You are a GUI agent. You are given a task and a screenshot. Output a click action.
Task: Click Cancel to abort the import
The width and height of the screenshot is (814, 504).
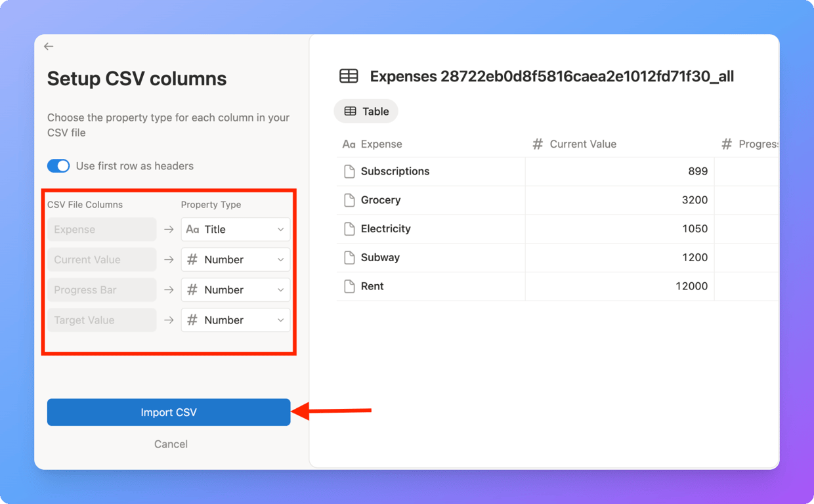pyautogui.click(x=170, y=444)
